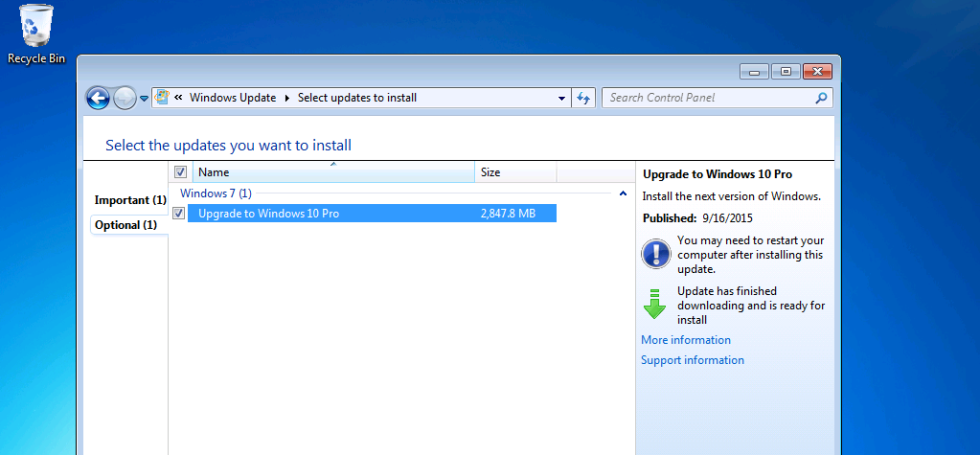Open the Support information link
980x455 pixels.
[692, 360]
